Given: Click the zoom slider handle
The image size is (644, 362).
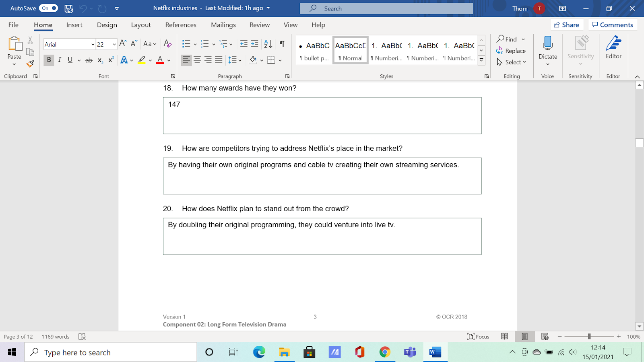Looking at the screenshot, I should tap(589, 336).
